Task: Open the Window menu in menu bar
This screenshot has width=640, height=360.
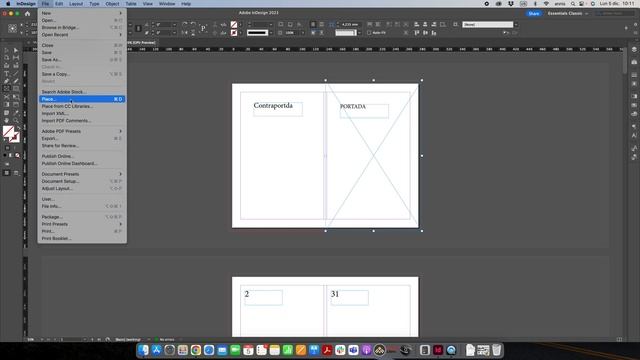Action: (x=167, y=4)
